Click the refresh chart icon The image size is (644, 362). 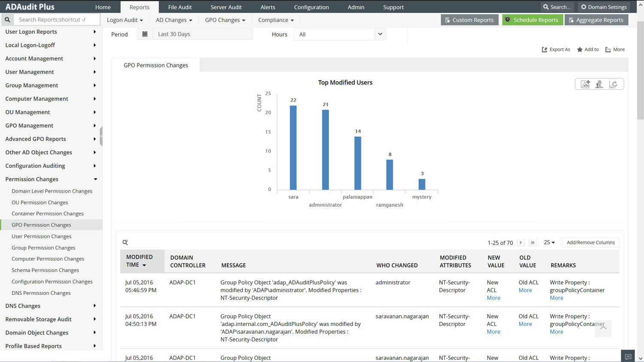pos(614,84)
